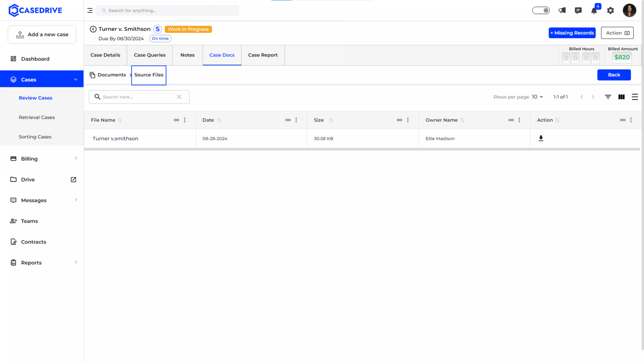The height and width of the screenshot is (362, 644).
Task: Click the Work in Progress status badge
Action: (x=188, y=29)
